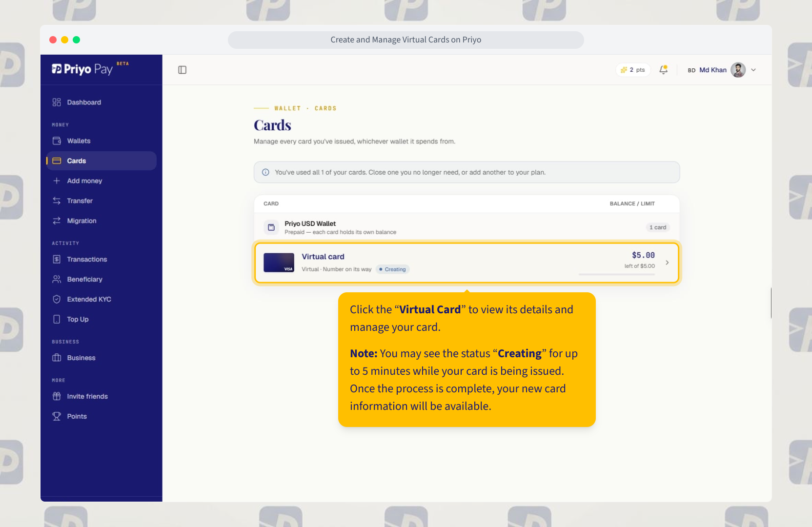Click the Creating status badge

(x=392, y=269)
